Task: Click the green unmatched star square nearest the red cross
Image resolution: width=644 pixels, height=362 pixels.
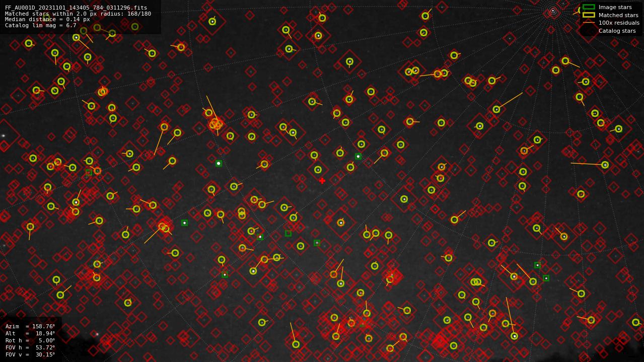Action: [x=358, y=157]
